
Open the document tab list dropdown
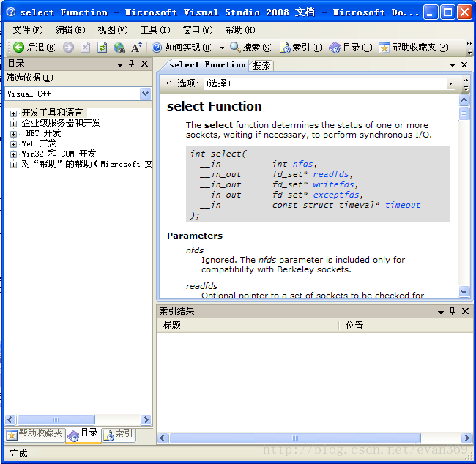click(x=453, y=65)
